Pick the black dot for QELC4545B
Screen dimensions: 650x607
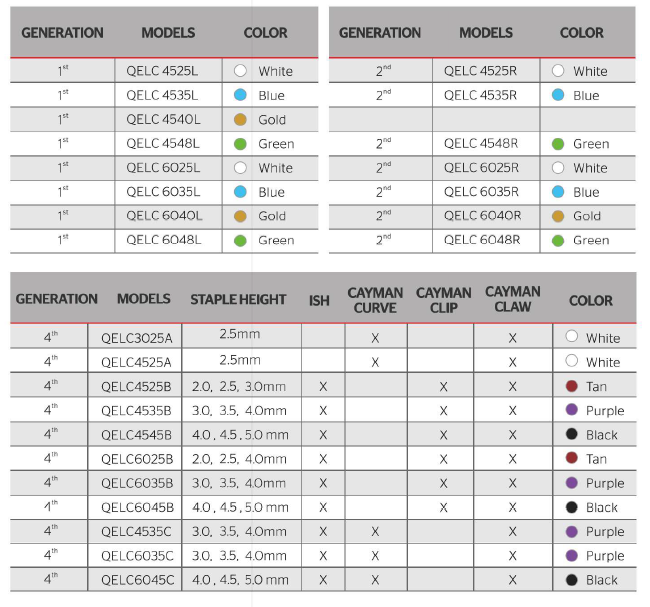coord(571,435)
